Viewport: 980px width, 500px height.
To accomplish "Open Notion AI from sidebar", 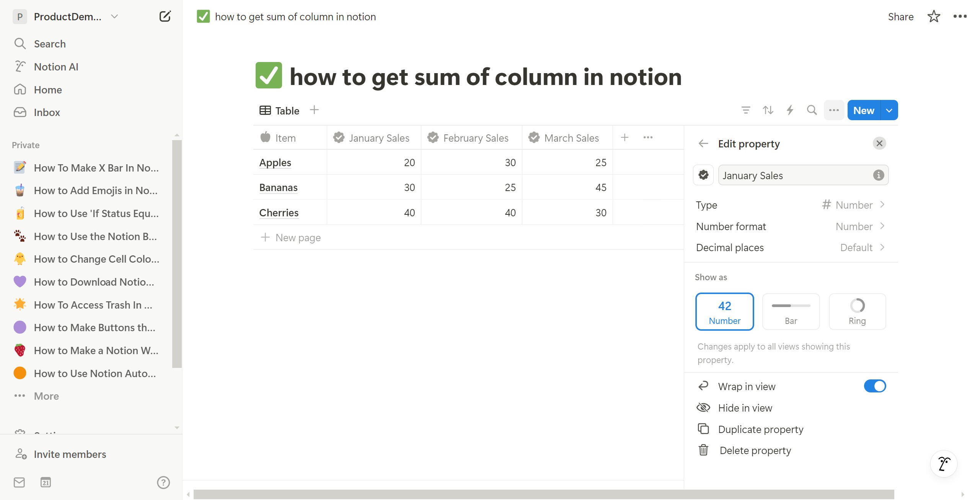I will coord(56,67).
